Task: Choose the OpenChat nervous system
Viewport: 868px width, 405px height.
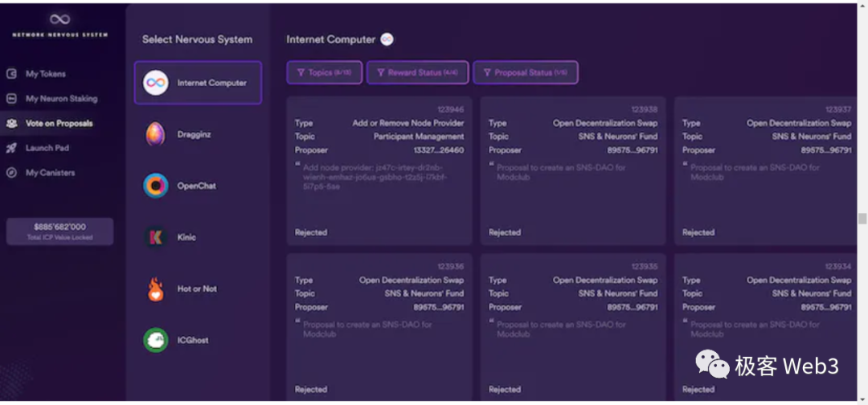Action: point(198,186)
